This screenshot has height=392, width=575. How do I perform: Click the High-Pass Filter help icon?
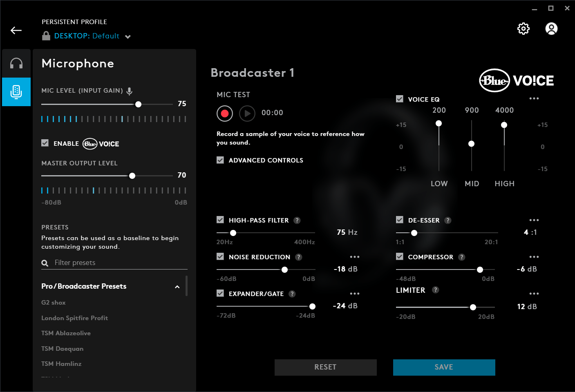pos(297,220)
